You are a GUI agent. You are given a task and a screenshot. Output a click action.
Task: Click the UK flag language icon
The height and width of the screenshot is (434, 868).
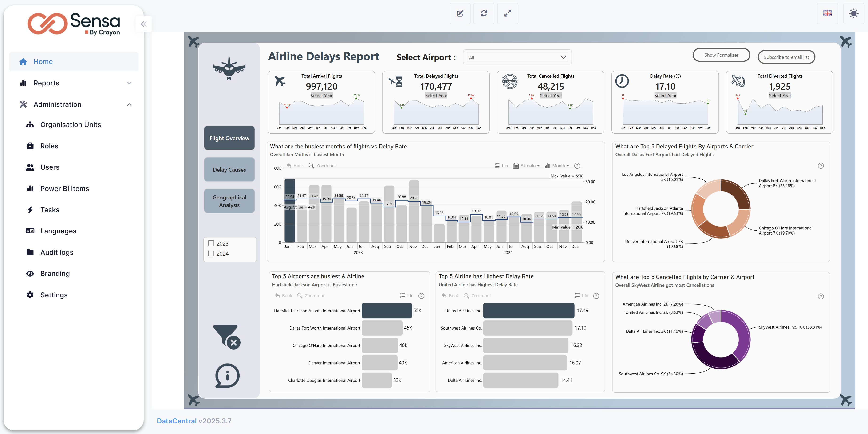pos(827,13)
